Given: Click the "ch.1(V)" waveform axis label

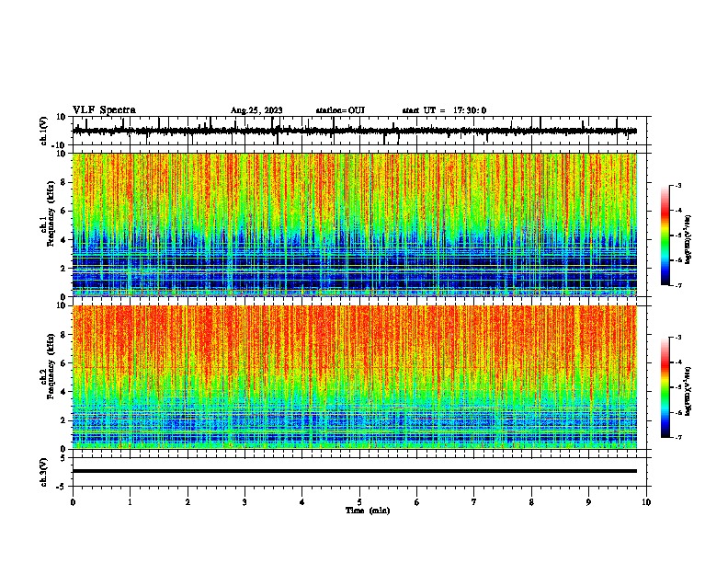Looking at the screenshot, I should coord(44,131).
